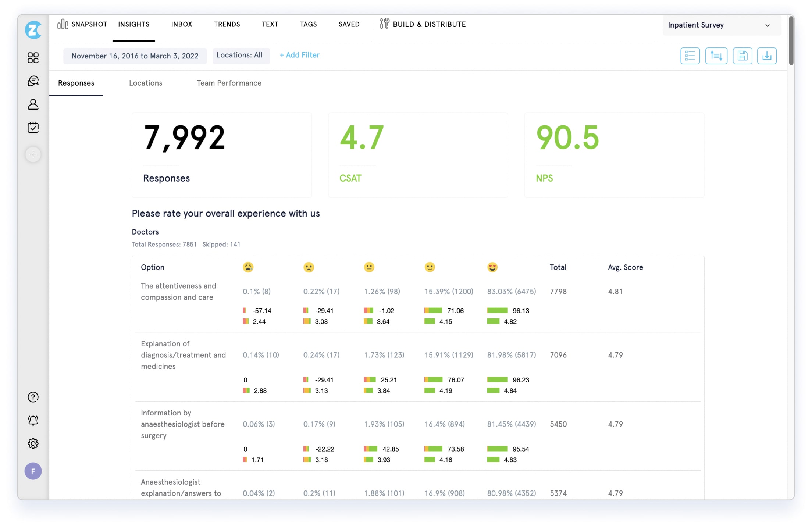Click the 1.93% (105) cell
The height and width of the screenshot is (528, 812).
click(x=384, y=424)
